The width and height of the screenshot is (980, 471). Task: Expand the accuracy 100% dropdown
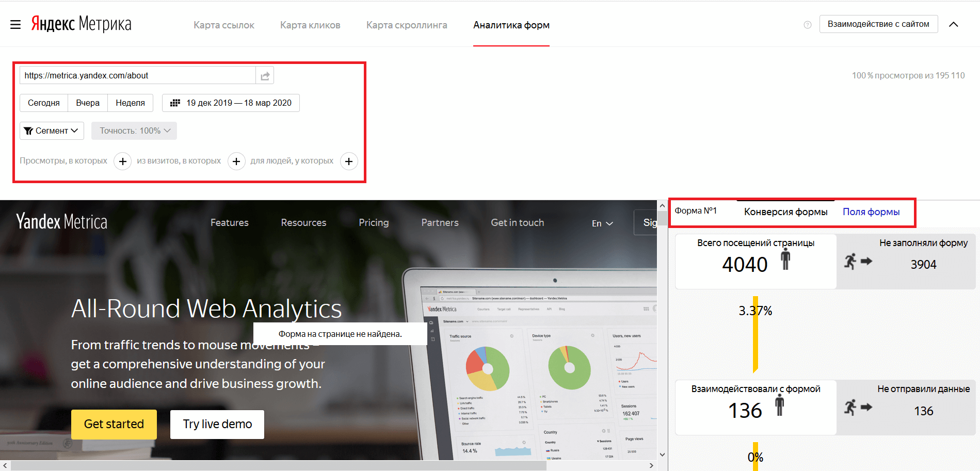pos(134,131)
